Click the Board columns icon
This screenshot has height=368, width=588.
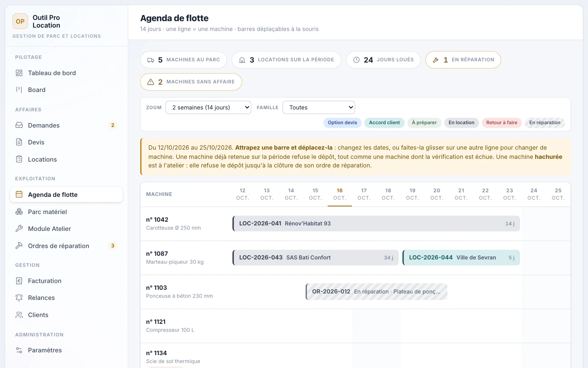[19, 90]
